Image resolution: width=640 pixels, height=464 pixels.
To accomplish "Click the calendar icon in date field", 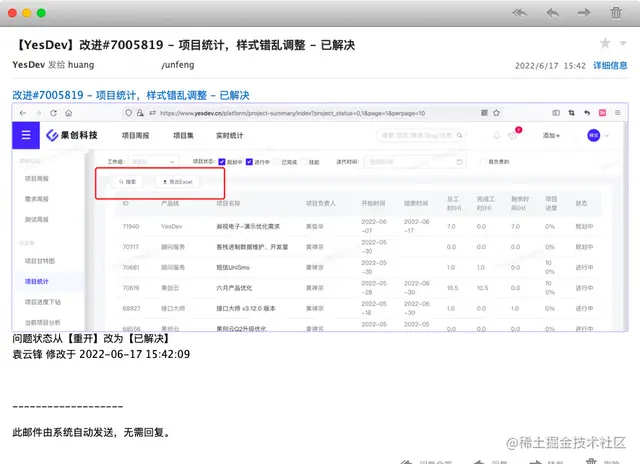I will 459,162.
